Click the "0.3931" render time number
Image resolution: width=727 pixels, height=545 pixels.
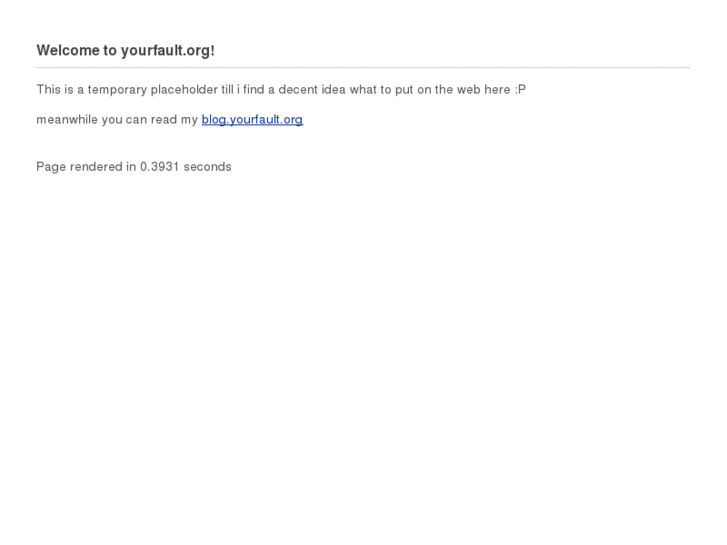point(160,167)
